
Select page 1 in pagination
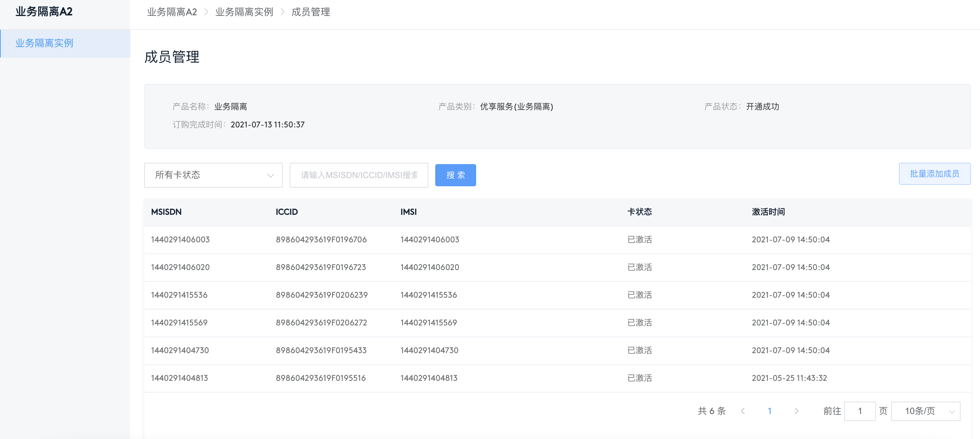(770, 411)
